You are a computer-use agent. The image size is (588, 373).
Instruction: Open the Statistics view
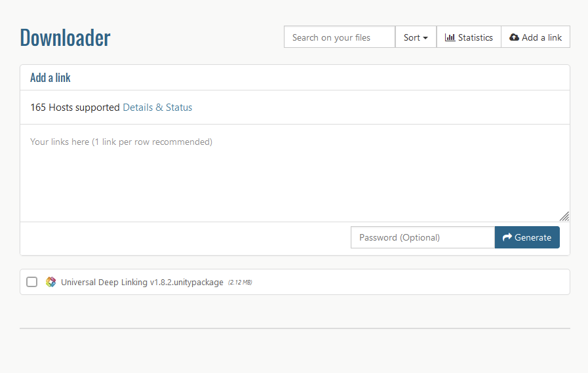coord(469,37)
